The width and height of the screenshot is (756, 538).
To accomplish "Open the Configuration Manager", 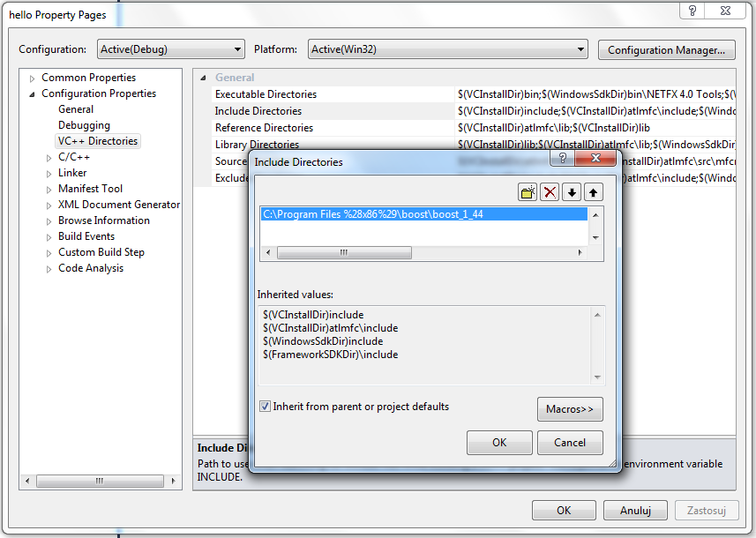I will [666, 50].
